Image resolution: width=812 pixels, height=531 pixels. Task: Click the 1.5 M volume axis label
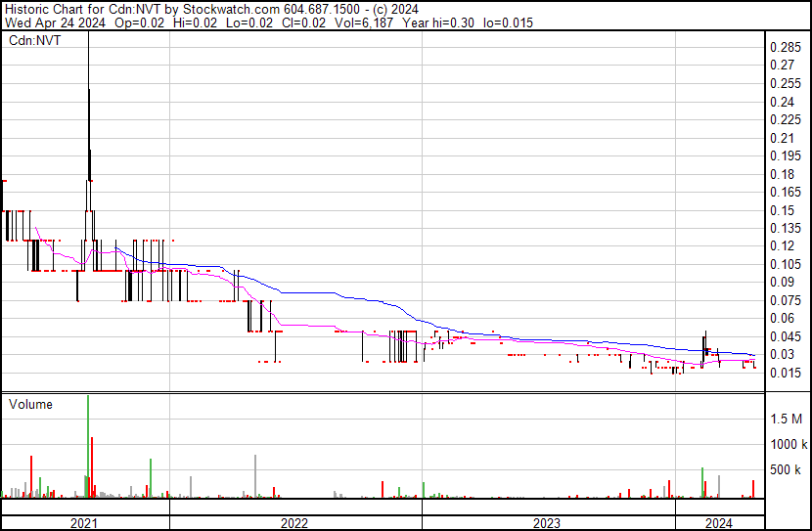point(786,419)
